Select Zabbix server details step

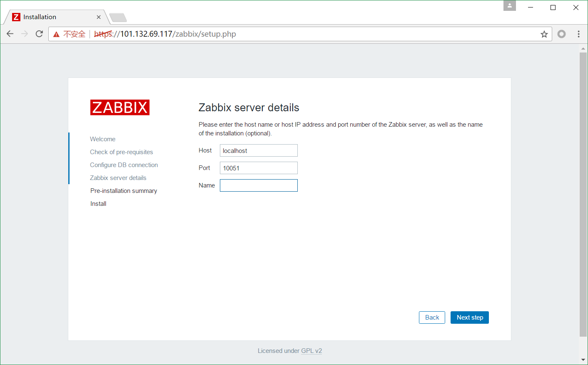tap(118, 178)
